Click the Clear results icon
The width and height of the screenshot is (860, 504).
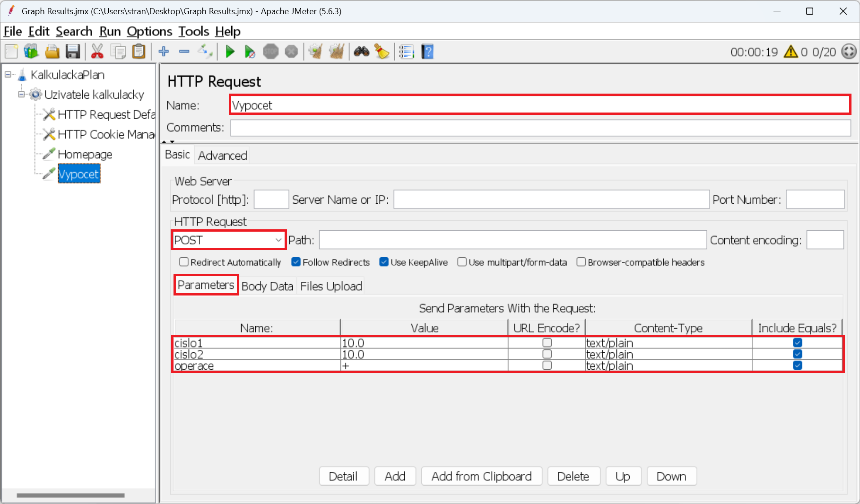point(315,52)
